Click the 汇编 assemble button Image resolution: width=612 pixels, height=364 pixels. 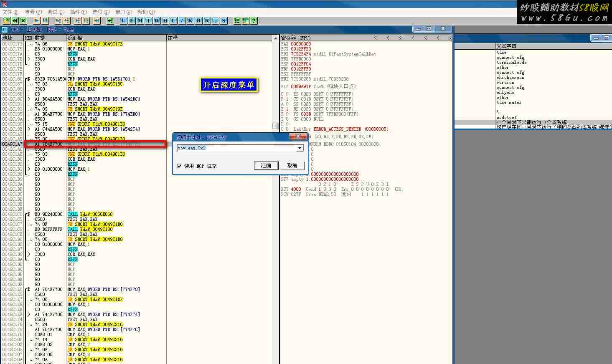(x=266, y=166)
